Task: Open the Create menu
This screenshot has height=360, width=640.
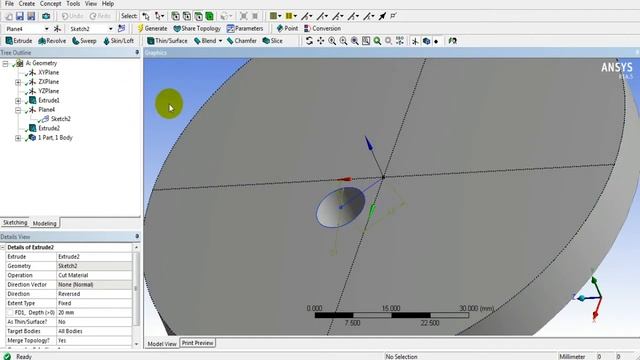Action: [27, 4]
